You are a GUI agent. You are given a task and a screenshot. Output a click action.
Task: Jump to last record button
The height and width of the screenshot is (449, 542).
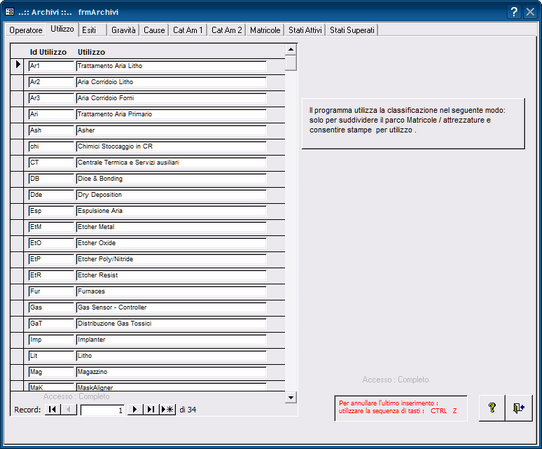(x=151, y=410)
